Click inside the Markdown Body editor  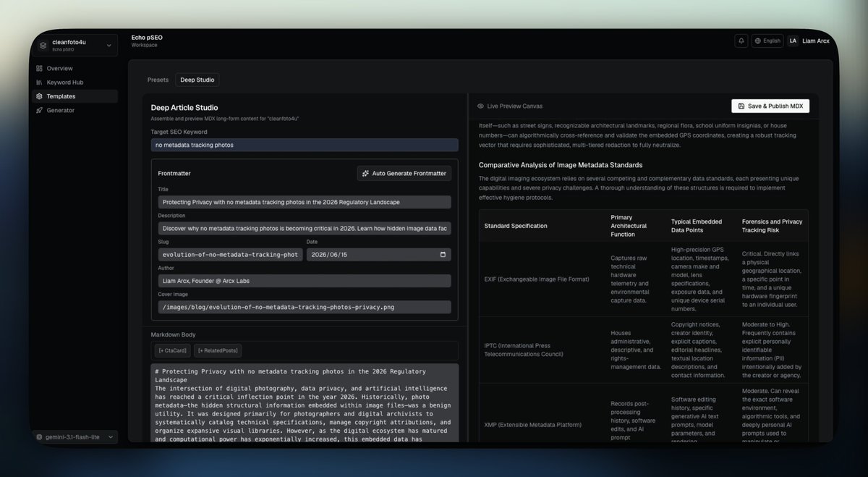pos(305,402)
